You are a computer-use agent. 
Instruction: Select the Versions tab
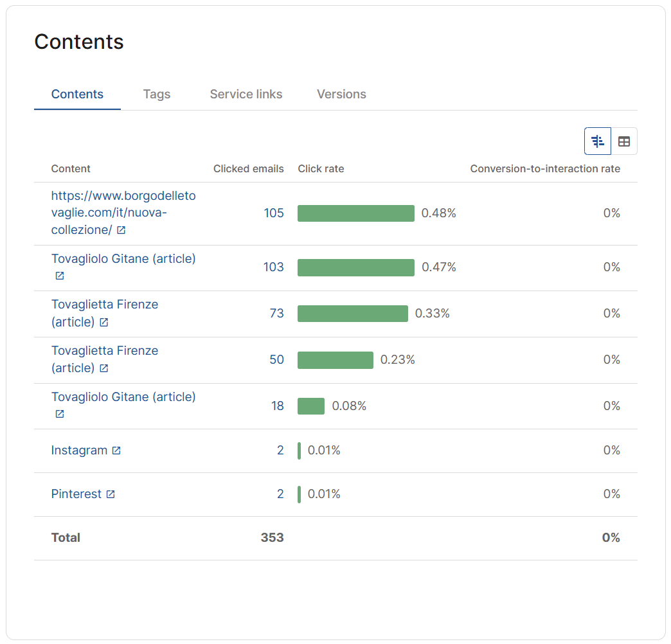click(x=341, y=94)
